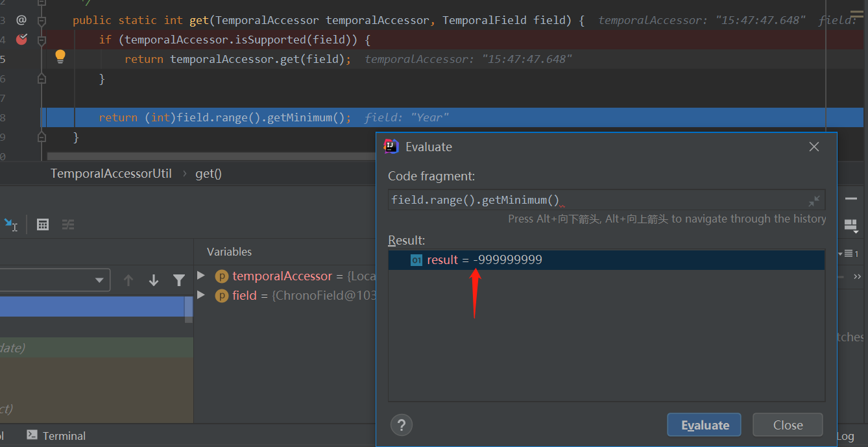Click the 01 primitive type icon in Result
Viewport: 868px width, 447px height.
pyautogui.click(x=416, y=260)
